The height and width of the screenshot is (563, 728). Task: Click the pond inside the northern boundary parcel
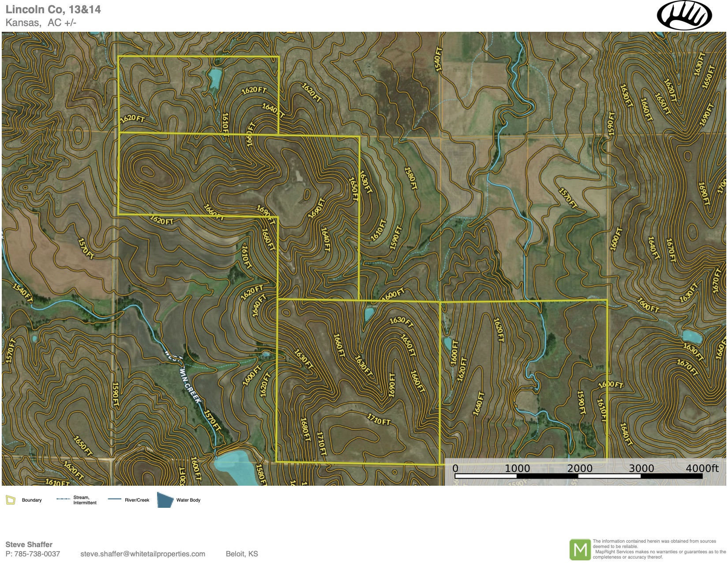pyautogui.click(x=215, y=79)
